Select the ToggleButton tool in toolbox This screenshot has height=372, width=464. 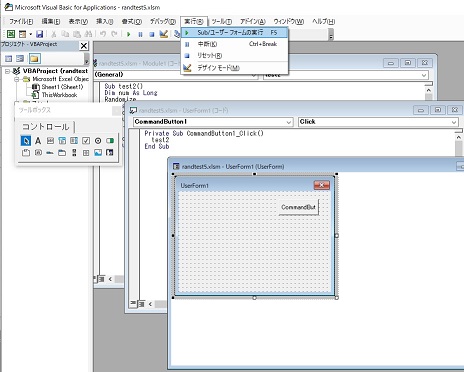click(110, 141)
